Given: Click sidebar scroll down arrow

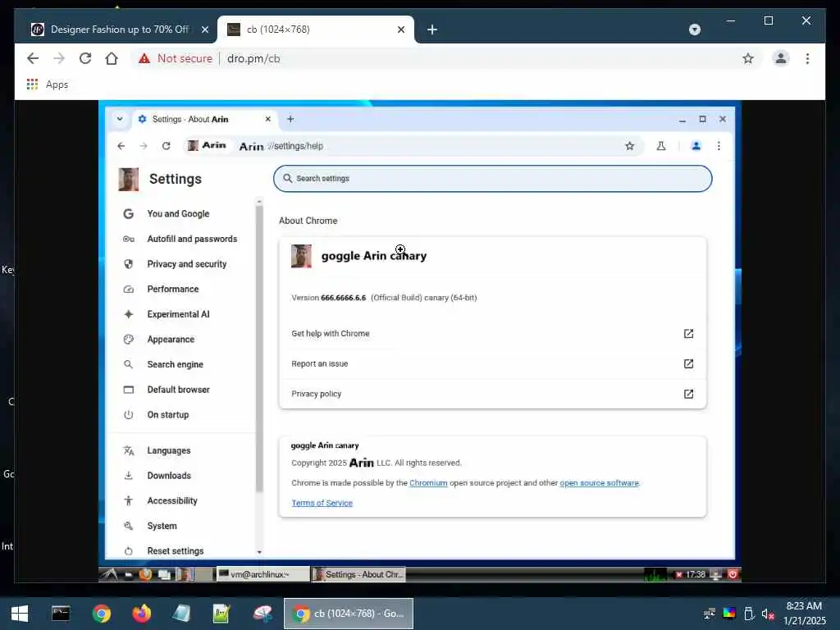Looking at the screenshot, I should point(259,552).
